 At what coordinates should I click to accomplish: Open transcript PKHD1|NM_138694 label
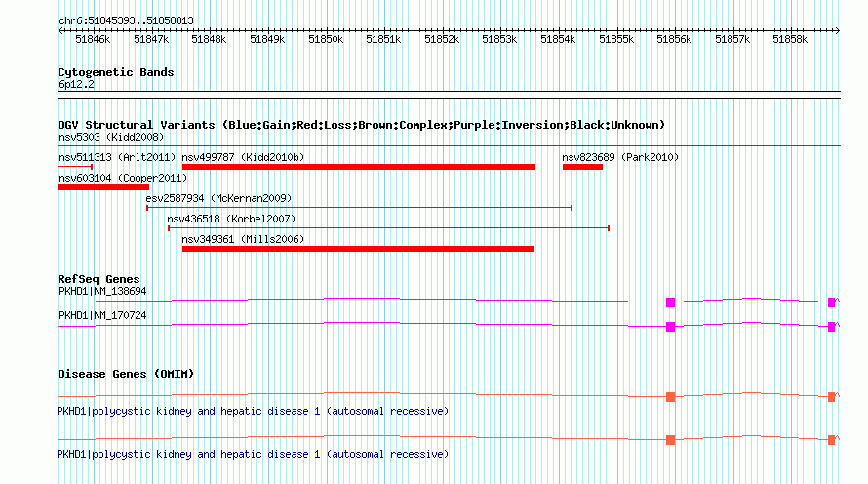(102, 292)
